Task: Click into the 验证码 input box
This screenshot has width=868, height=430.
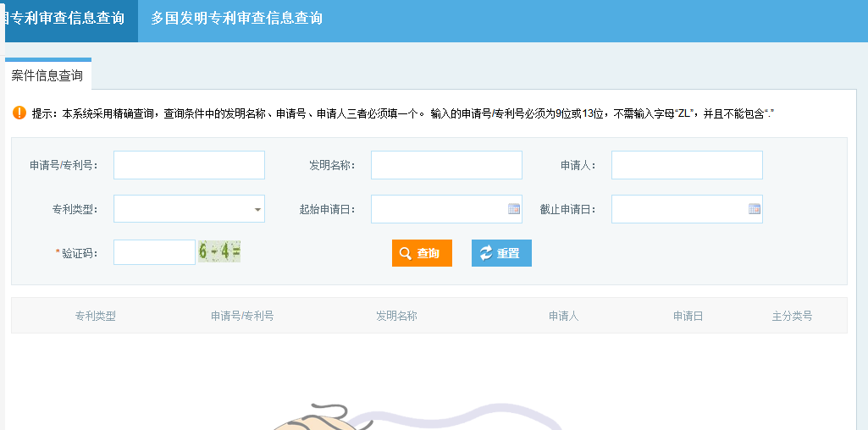Action: tap(154, 252)
